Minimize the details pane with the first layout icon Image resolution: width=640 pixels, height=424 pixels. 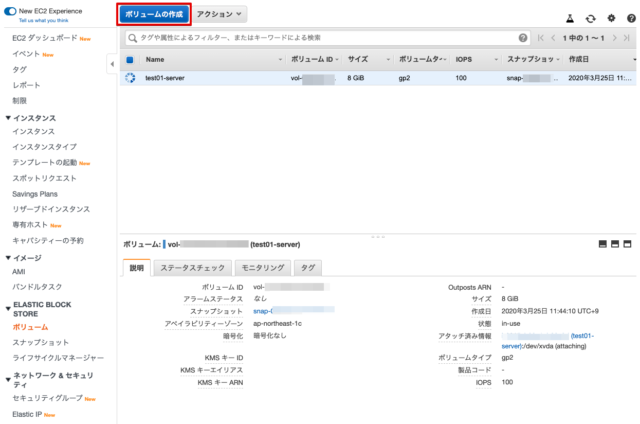(x=602, y=244)
